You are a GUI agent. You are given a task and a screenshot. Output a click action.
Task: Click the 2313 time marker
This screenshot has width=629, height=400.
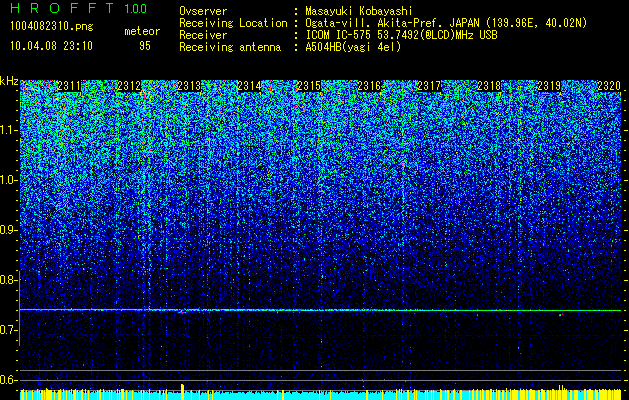189,86
